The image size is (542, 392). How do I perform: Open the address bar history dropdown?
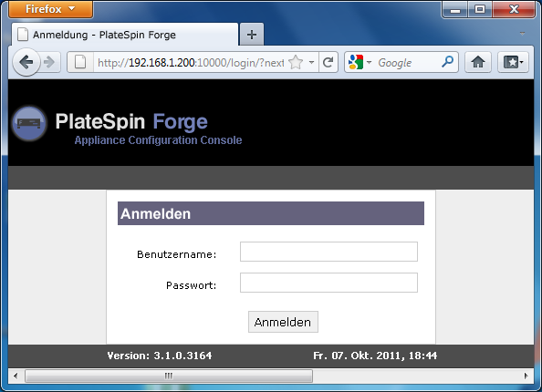[311, 63]
